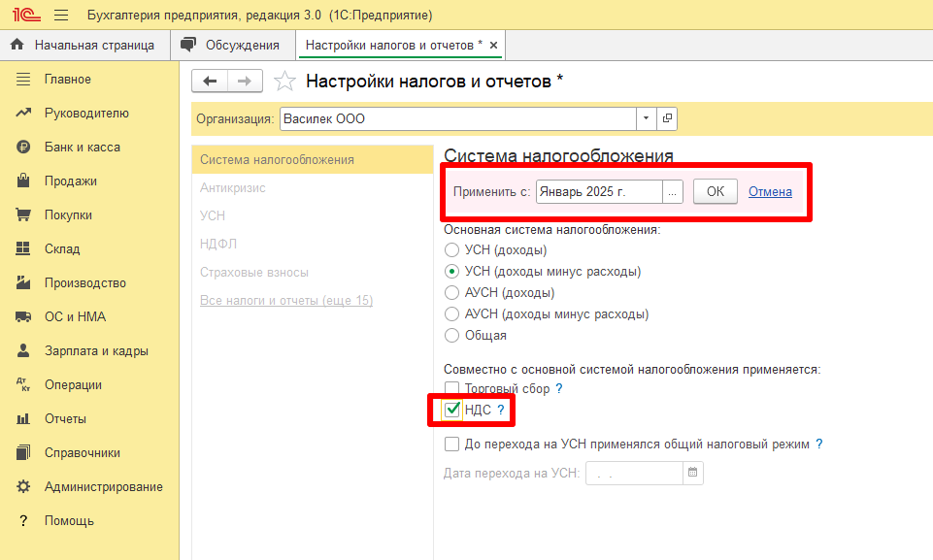This screenshot has width=933, height=560.
Task: Click the Банк и касса ruble icon
Action: (x=23, y=147)
